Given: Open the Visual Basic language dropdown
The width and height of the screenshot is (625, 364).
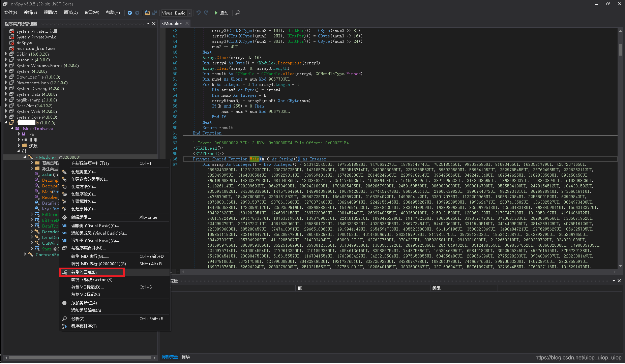Looking at the screenshot, I should [189, 13].
